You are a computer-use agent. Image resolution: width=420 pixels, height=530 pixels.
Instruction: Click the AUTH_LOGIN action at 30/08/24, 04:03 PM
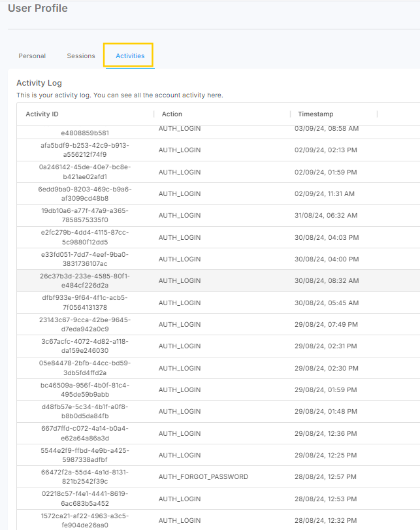180,237
